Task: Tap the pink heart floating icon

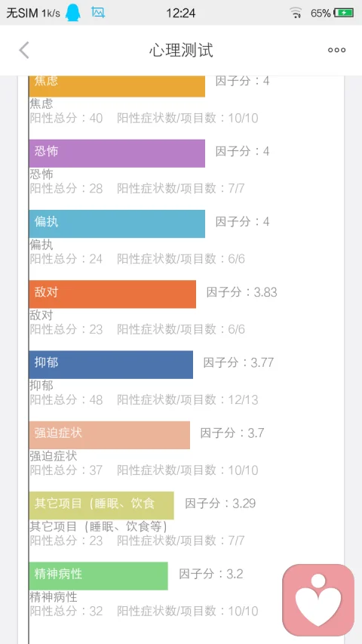Action: [x=318, y=599]
